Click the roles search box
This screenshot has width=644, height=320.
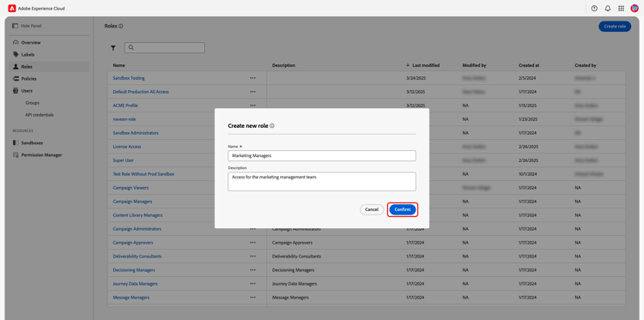165,47
